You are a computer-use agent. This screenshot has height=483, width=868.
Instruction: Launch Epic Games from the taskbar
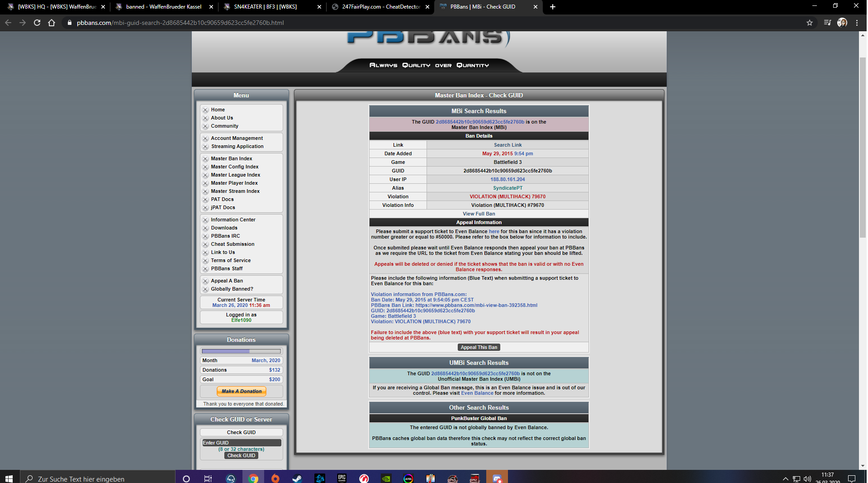[x=342, y=478]
